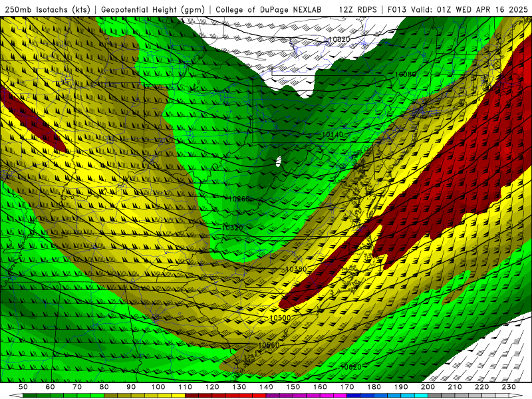The width and height of the screenshot is (532, 399).
Task: Click the 220 knot legend value
Action: [481, 387]
